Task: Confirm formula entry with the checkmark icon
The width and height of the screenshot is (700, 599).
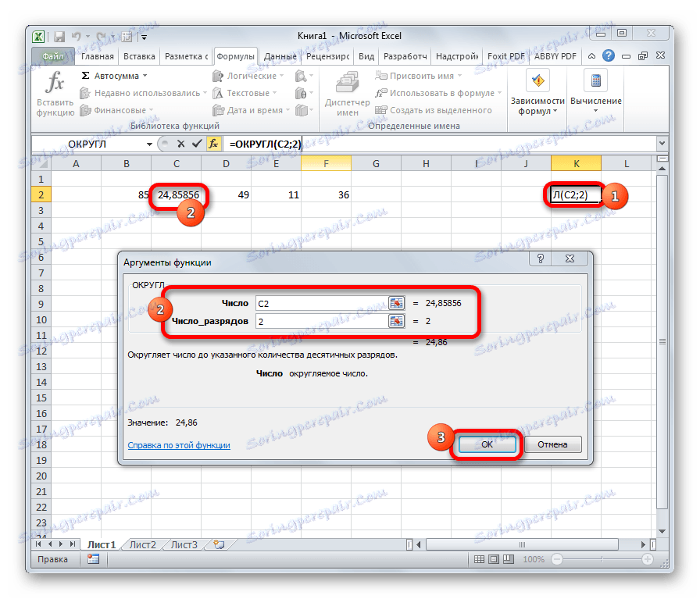Action: click(x=196, y=144)
